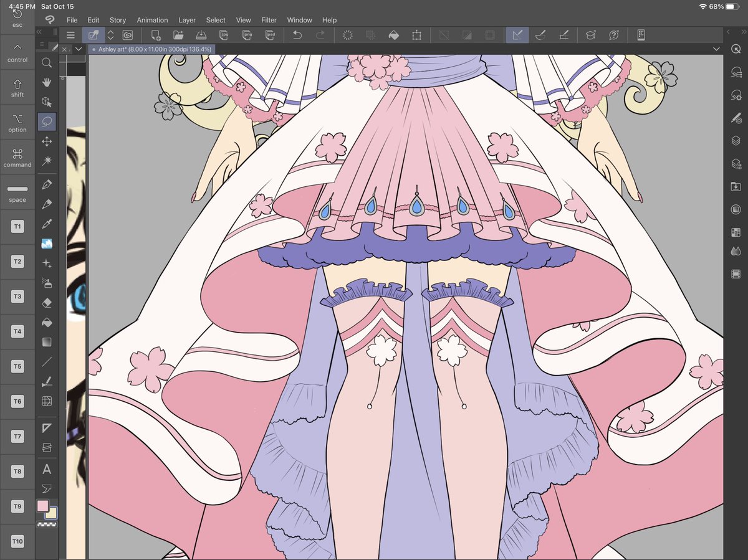Select the Balloon tool
Image resolution: width=748 pixels, height=560 pixels.
(47, 488)
